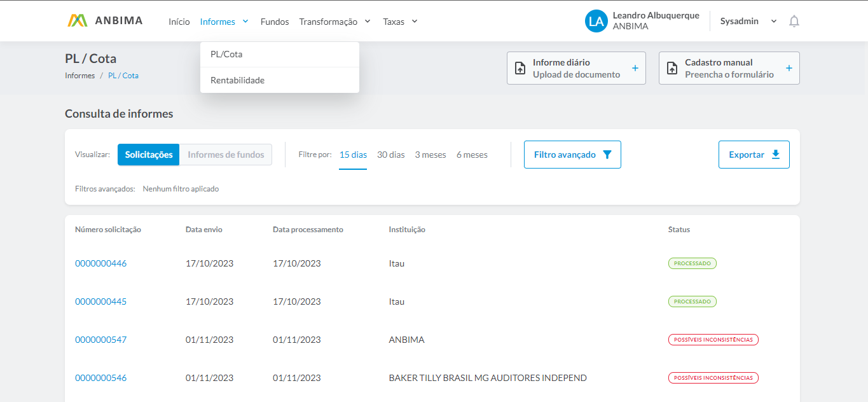Image resolution: width=868 pixels, height=402 pixels.
Task: Click the plus icon on Cadastro manual
Action: [x=789, y=68]
